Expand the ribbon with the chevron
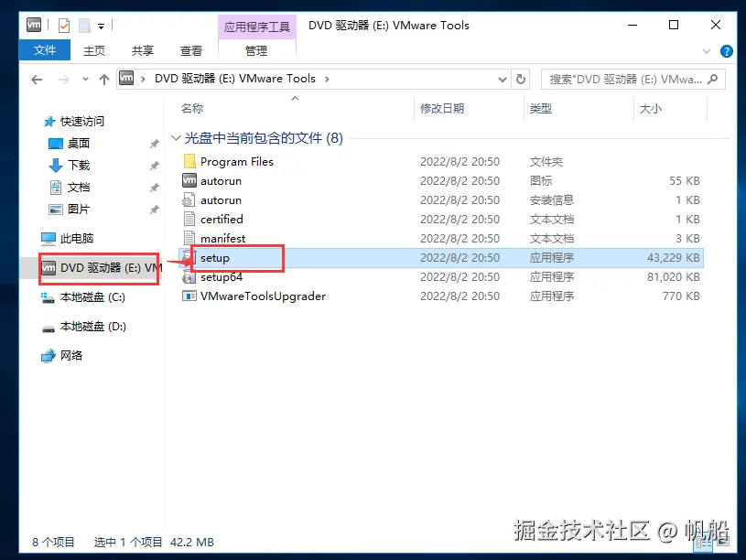 (707, 51)
